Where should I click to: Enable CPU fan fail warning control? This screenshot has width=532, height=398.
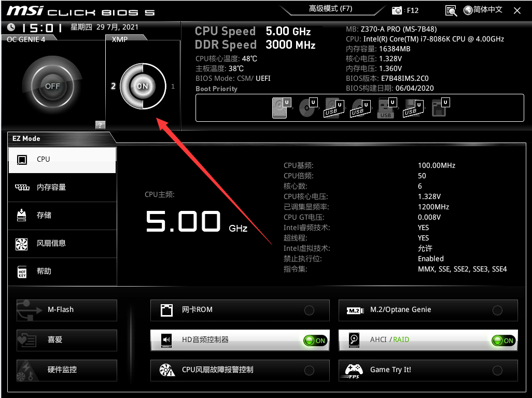pyautogui.click(x=309, y=371)
